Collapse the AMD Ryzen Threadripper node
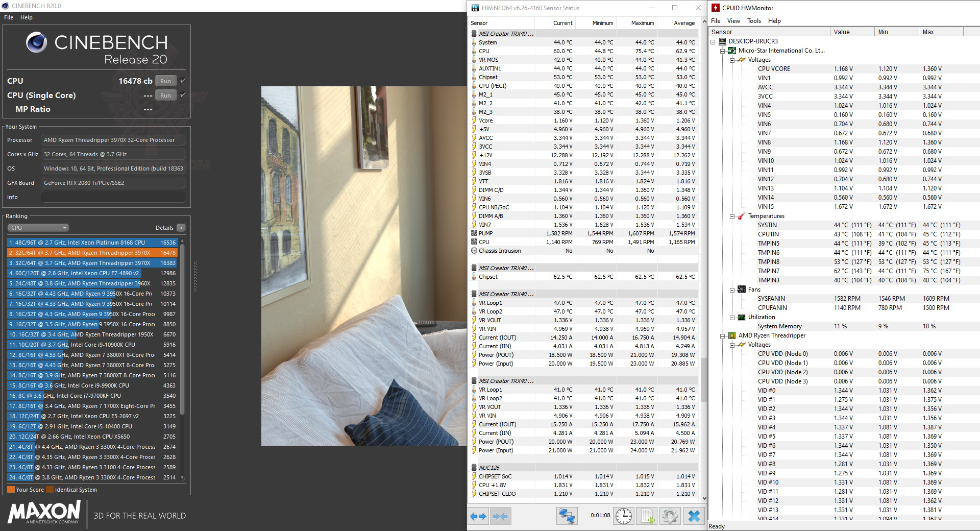980x531 pixels. click(x=723, y=335)
